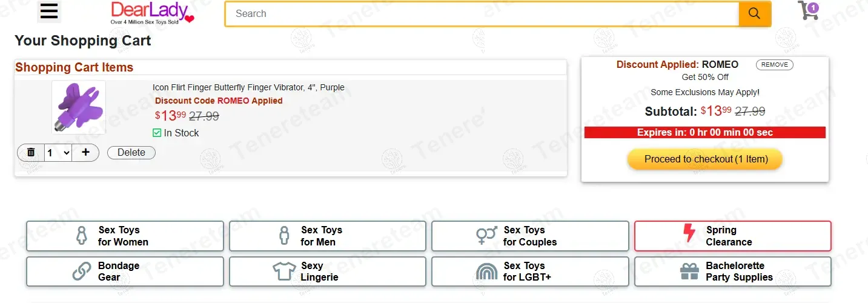Viewport: 868px width, 303px height.
Task: Click the green In Stock checkmark
Action: [157, 133]
